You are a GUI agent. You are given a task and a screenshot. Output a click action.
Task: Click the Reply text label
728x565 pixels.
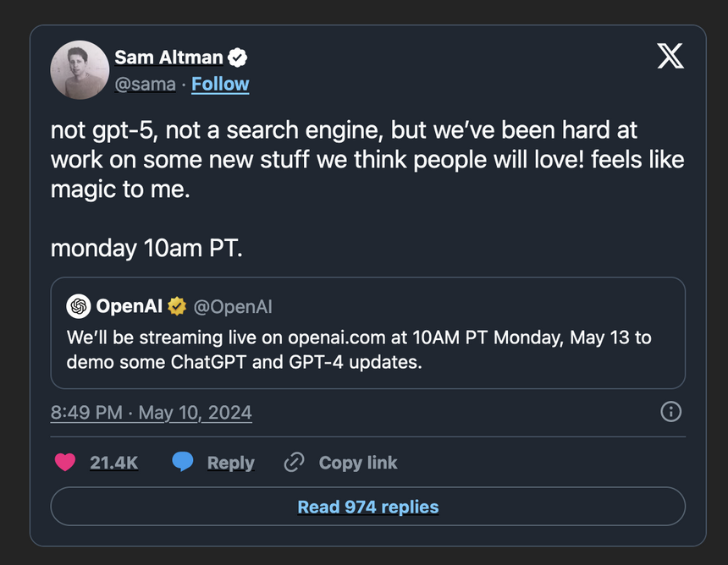pyautogui.click(x=230, y=463)
